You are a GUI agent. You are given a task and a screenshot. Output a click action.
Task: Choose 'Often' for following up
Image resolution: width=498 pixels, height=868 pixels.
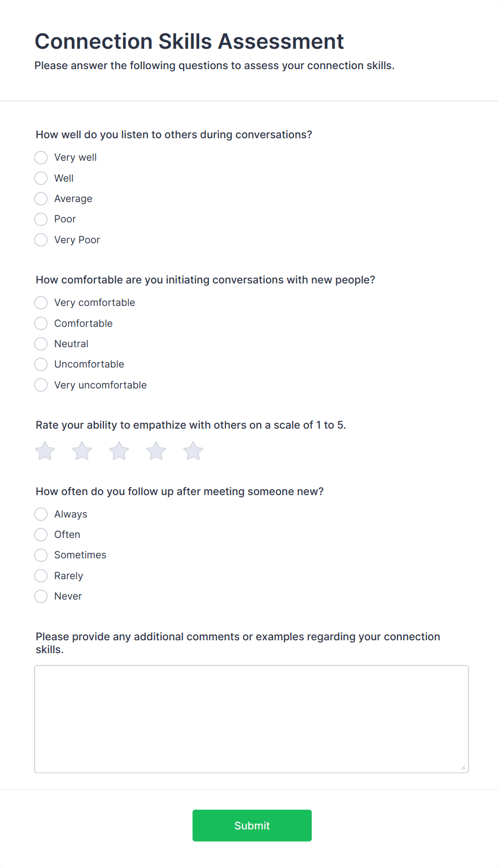click(x=41, y=534)
